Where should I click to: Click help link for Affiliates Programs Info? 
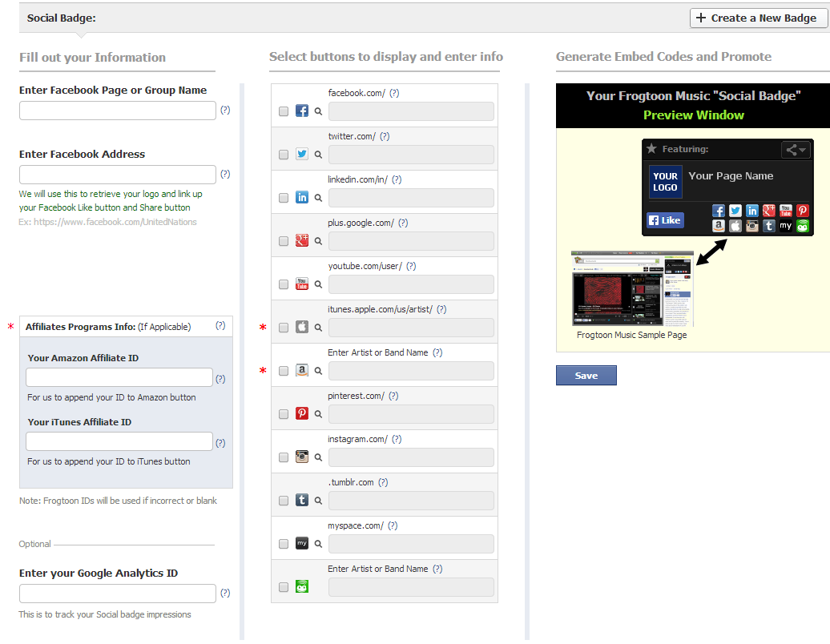pos(220,326)
